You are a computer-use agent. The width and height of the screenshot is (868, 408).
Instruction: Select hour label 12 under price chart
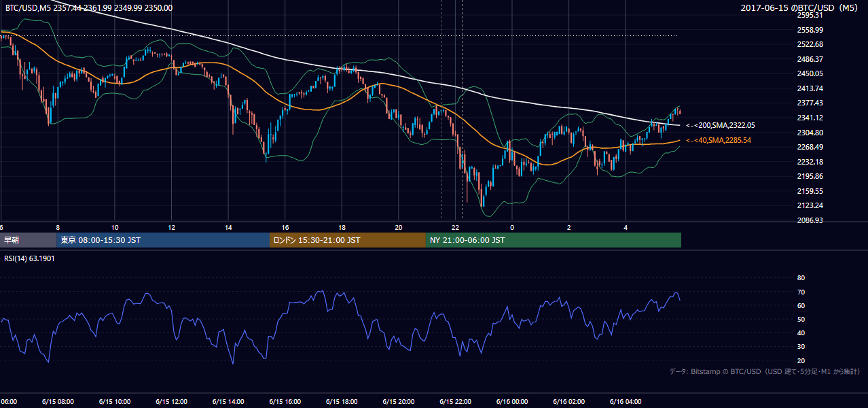171,227
